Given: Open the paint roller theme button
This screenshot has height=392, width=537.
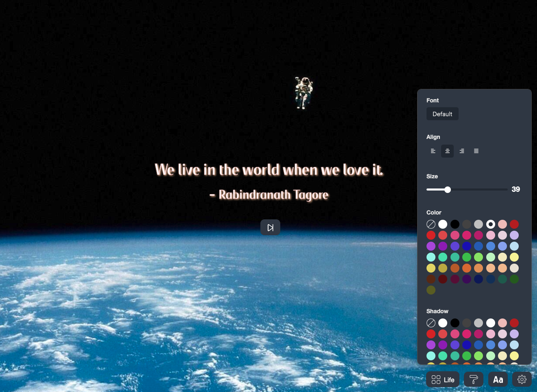Looking at the screenshot, I should [474, 379].
